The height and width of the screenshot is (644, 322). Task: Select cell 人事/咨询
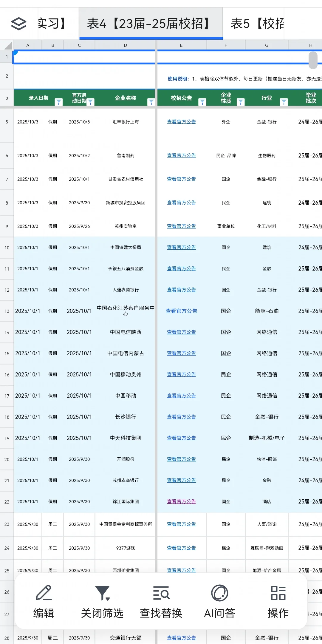pos(267,524)
